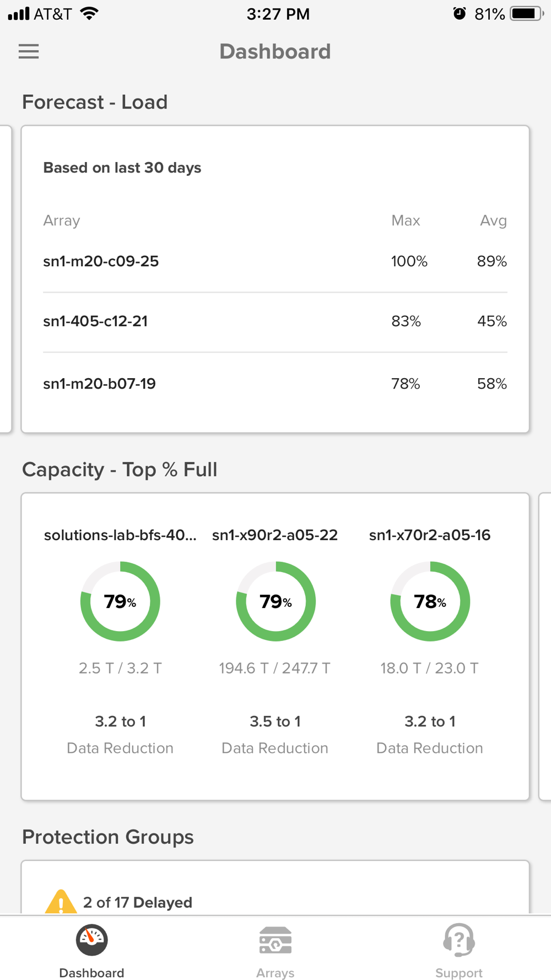Open the Arrays tab icon
The image size is (551, 980).
coord(275,940)
